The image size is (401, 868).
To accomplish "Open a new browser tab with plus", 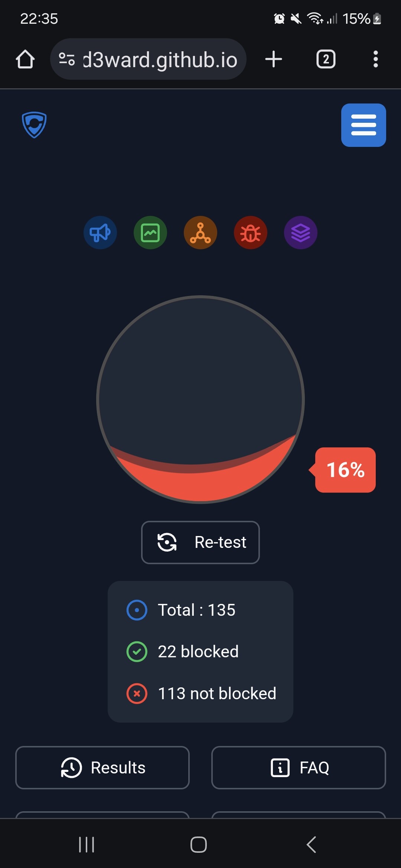I will coord(274,59).
